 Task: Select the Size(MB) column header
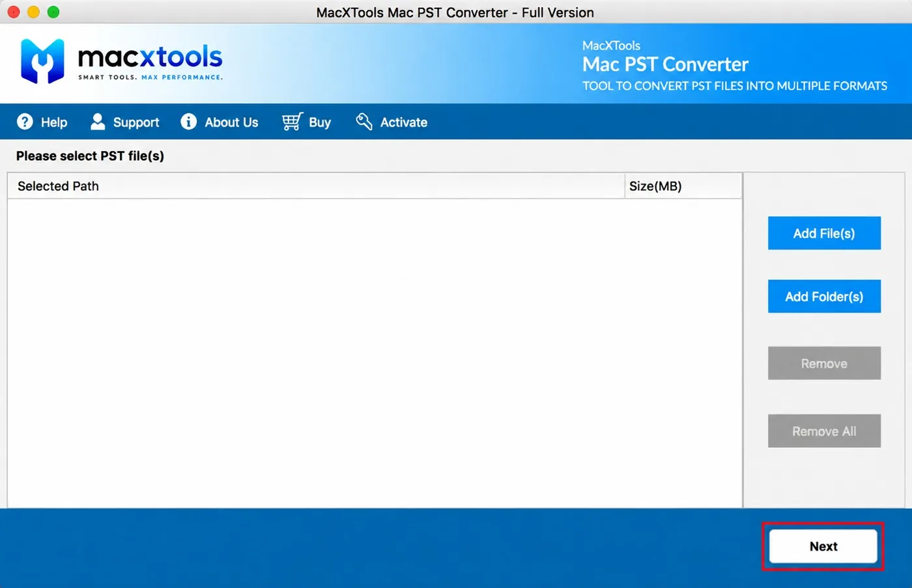click(683, 186)
